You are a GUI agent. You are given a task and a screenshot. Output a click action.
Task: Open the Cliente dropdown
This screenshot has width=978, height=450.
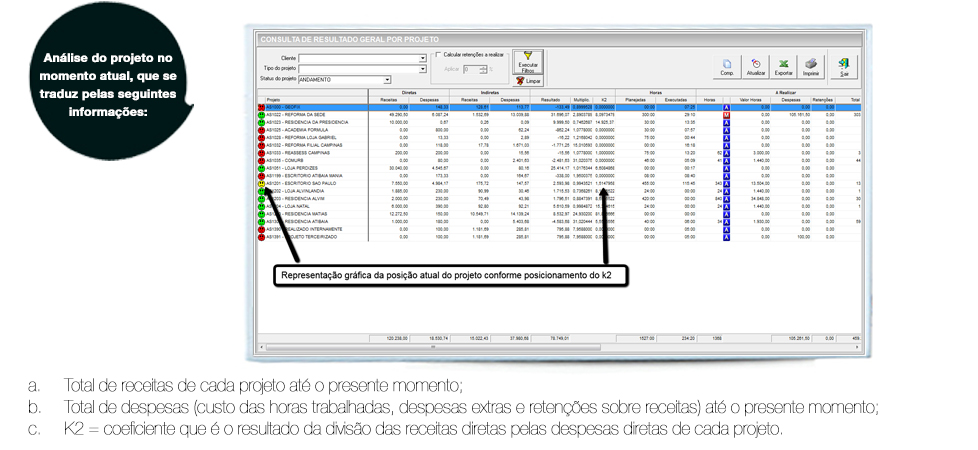(423, 58)
